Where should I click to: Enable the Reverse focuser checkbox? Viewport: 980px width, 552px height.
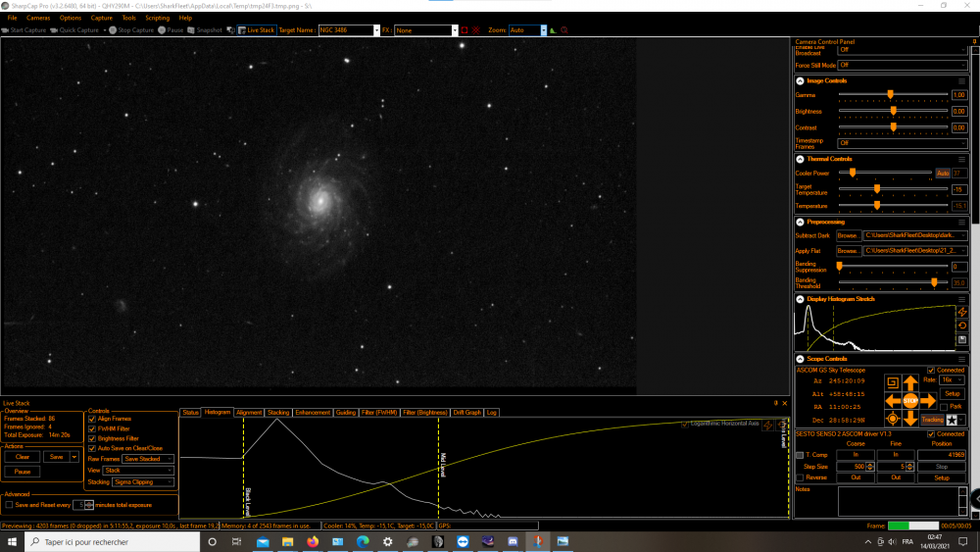[800, 477]
